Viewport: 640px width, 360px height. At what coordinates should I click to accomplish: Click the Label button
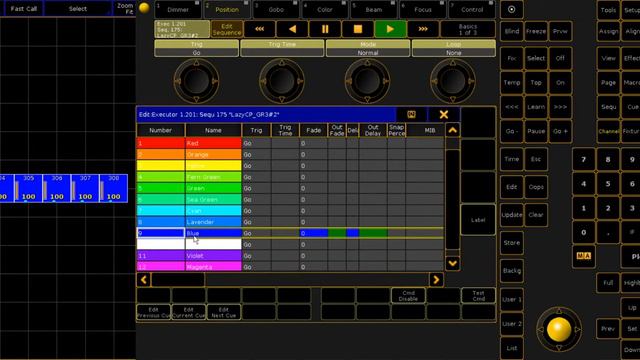(478, 220)
